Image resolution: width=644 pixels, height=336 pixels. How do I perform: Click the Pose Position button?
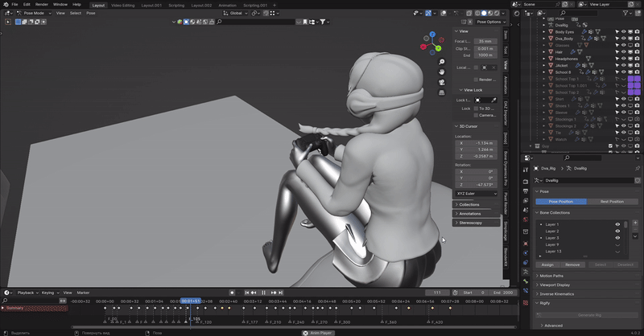561,202
